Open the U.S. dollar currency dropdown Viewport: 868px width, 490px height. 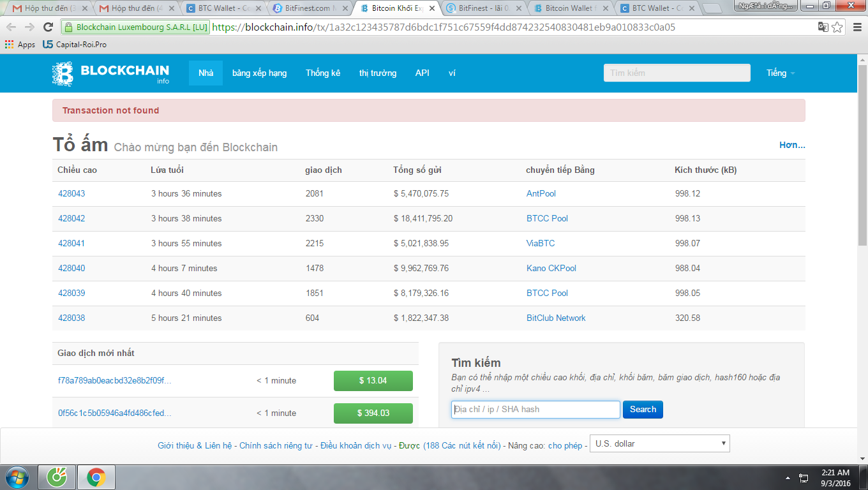point(660,443)
